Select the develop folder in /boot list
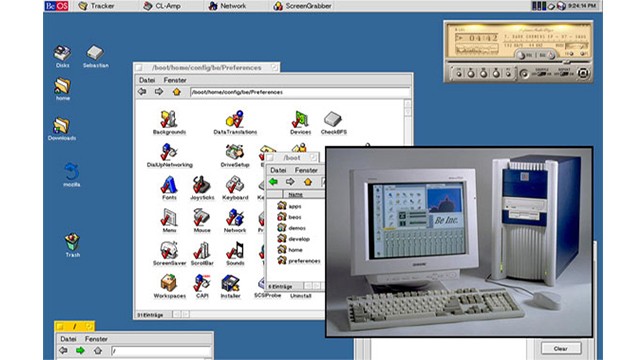The height and width of the screenshot is (360, 640). [x=299, y=239]
